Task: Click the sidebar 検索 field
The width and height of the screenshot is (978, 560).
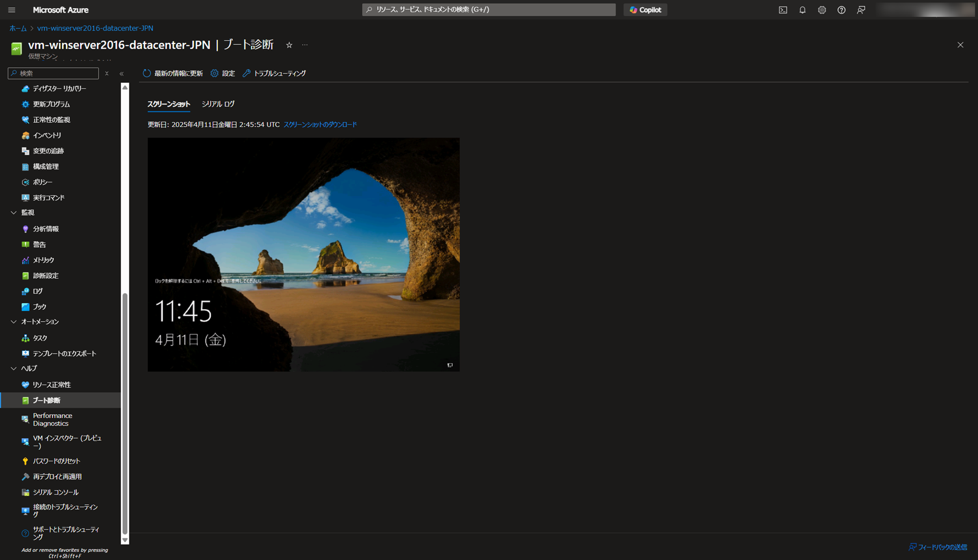Action: tap(53, 73)
